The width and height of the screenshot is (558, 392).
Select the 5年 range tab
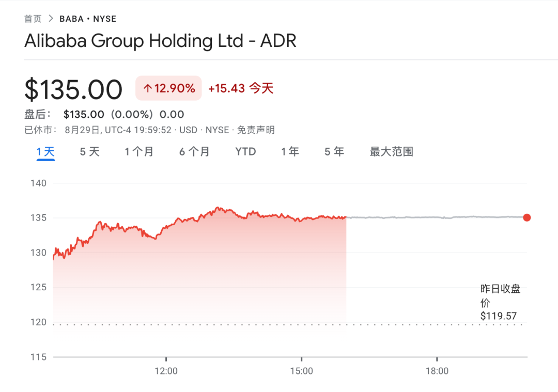[334, 152]
